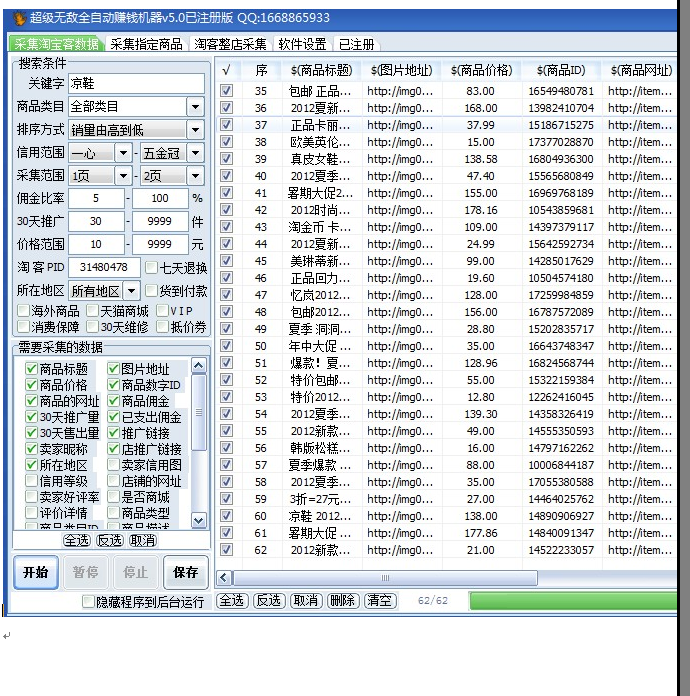Image resolution: width=690 pixels, height=696 pixels.
Task: Click the 停止 stop button
Action: click(135, 572)
